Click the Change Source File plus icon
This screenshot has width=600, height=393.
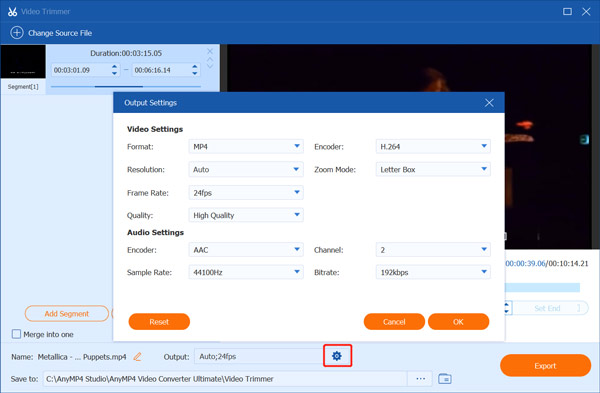point(16,33)
